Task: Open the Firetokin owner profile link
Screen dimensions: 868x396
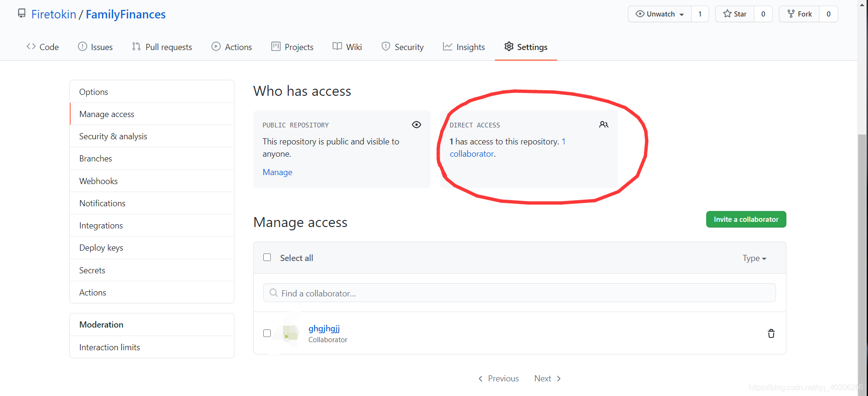Action: (54, 14)
